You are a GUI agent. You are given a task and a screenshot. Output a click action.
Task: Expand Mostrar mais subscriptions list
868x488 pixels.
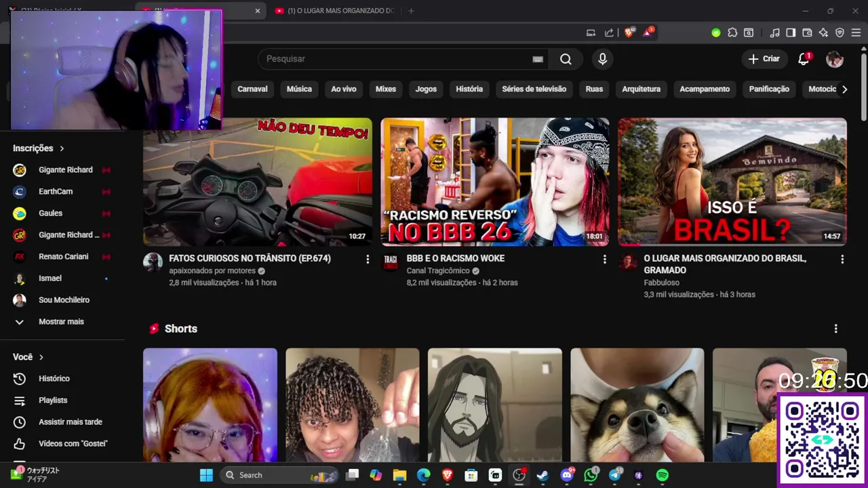point(62,321)
